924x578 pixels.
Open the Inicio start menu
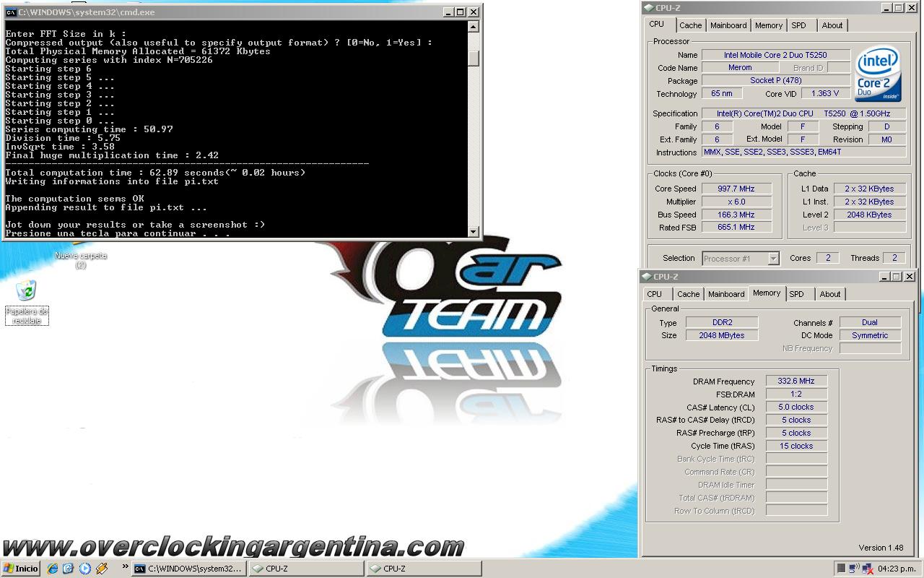coord(21,569)
